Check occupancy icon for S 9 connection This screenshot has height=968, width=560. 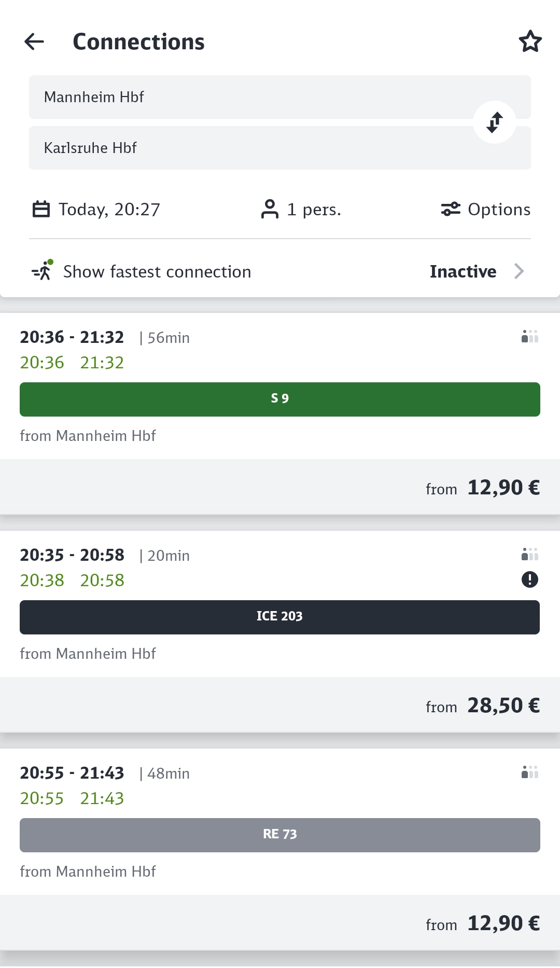click(x=529, y=337)
